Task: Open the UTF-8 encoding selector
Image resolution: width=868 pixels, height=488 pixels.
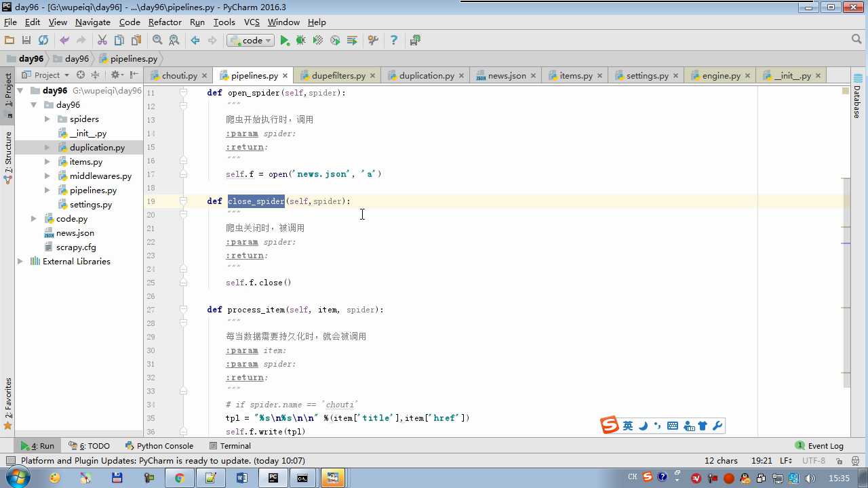Action: click(x=814, y=461)
